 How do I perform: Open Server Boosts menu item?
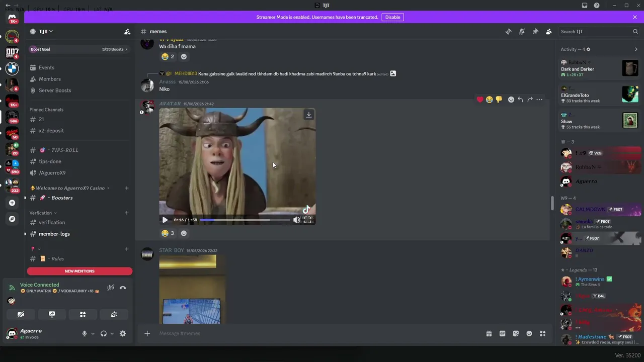pyautogui.click(x=79, y=90)
